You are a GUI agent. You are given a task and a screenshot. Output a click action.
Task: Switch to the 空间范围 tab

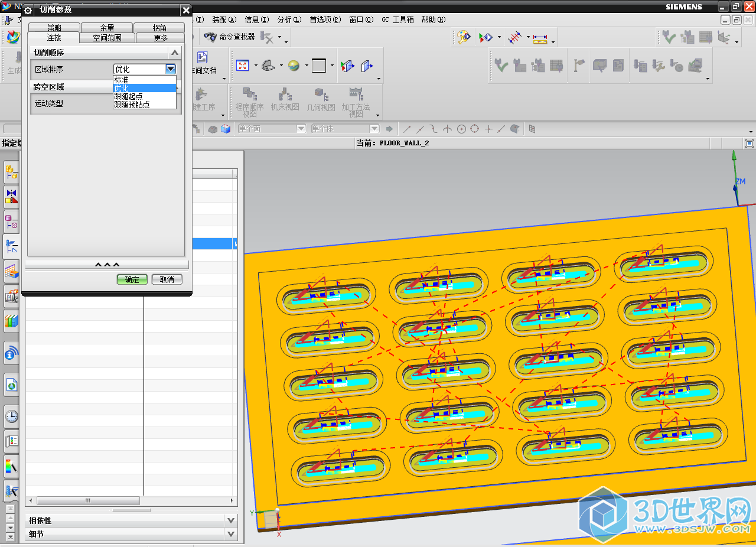click(107, 38)
